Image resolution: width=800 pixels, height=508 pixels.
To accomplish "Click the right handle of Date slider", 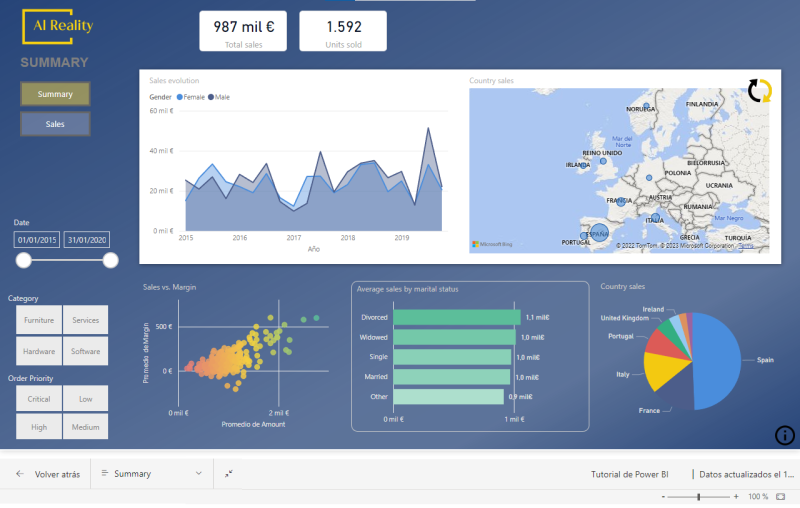I will coord(110,260).
